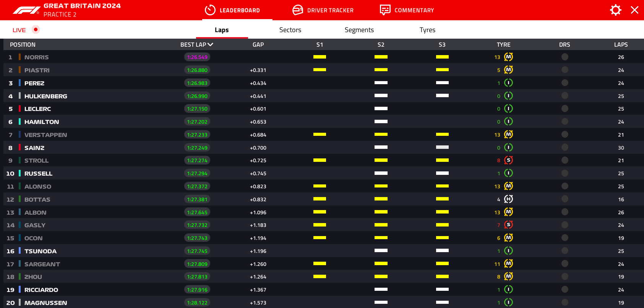Open the settings gear icon

[615, 10]
